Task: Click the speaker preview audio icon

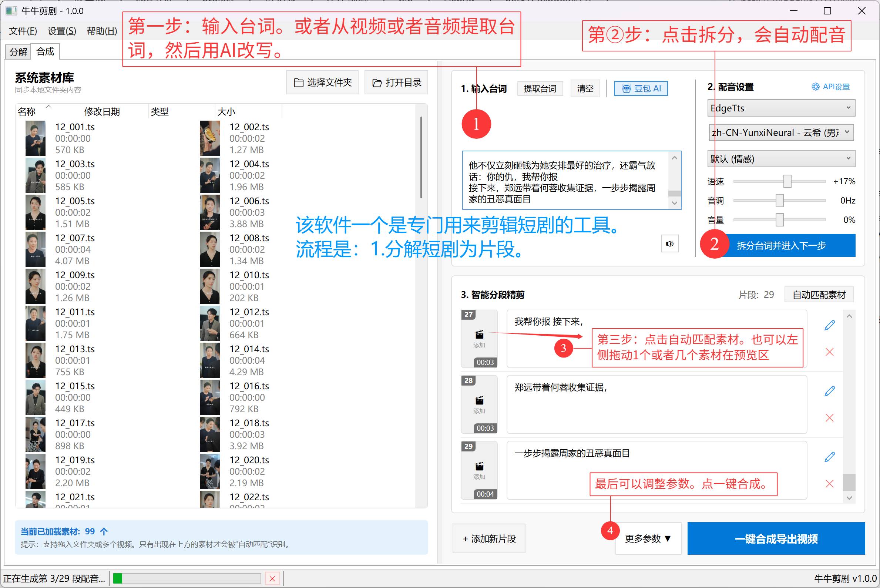Action: pyautogui.click(x=669, y=244)
